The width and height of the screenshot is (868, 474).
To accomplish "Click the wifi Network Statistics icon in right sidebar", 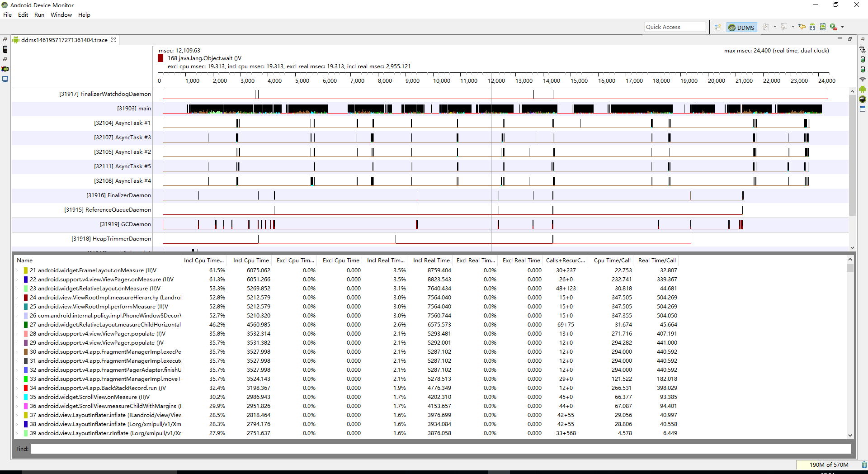I will [863, 79].
